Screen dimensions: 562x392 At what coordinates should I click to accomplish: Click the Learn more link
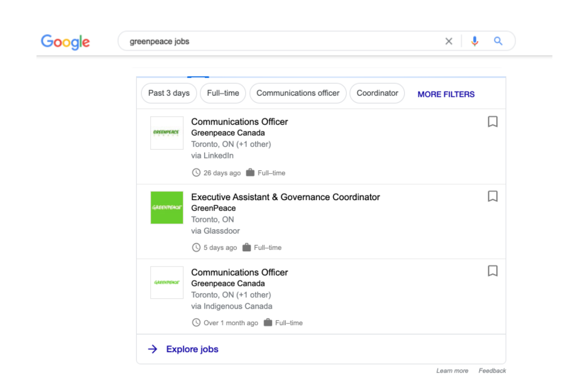click(x=452, y=370)
